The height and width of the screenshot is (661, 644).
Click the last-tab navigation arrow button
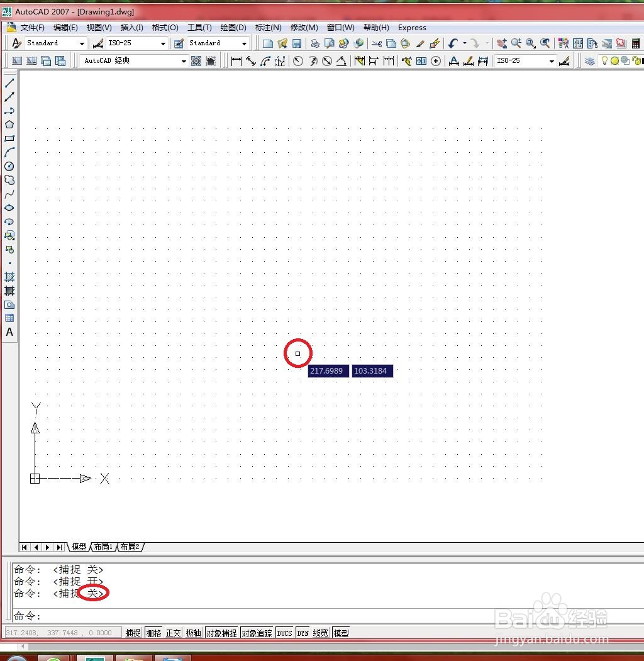59,547
